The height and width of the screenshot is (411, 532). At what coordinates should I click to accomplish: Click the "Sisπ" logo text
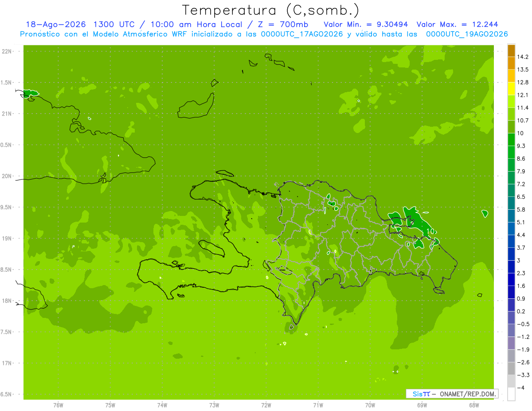(421, 394)
